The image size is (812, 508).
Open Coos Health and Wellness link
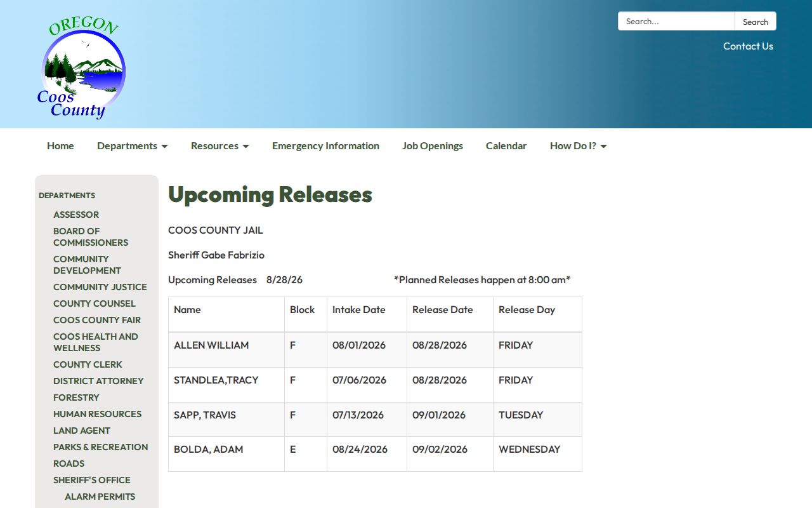[96, 342]
